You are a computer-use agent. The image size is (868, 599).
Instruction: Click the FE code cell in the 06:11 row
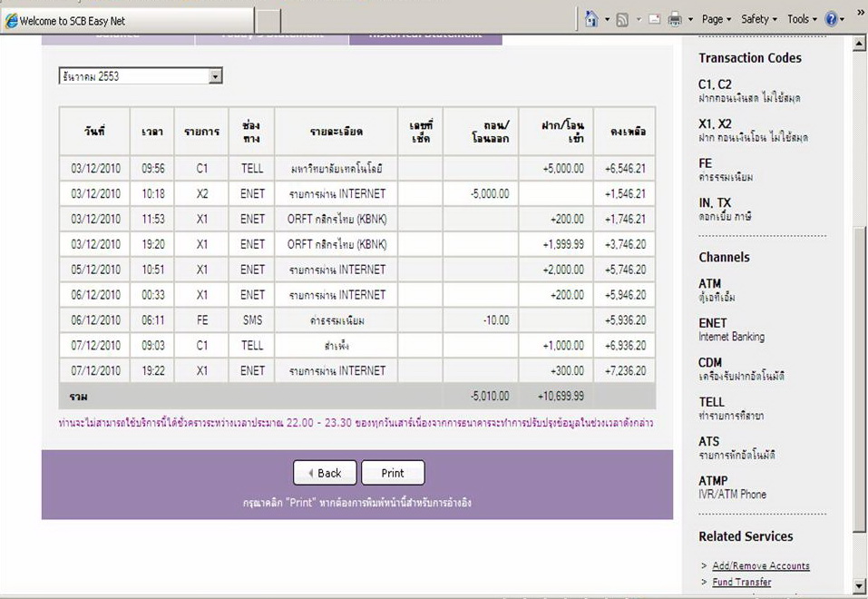point(202,320)
